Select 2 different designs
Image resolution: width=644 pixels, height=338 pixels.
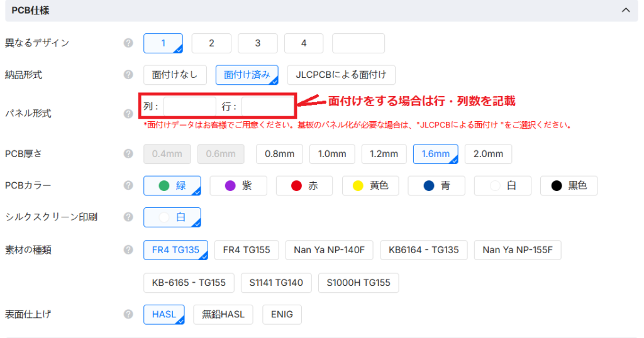211,43
